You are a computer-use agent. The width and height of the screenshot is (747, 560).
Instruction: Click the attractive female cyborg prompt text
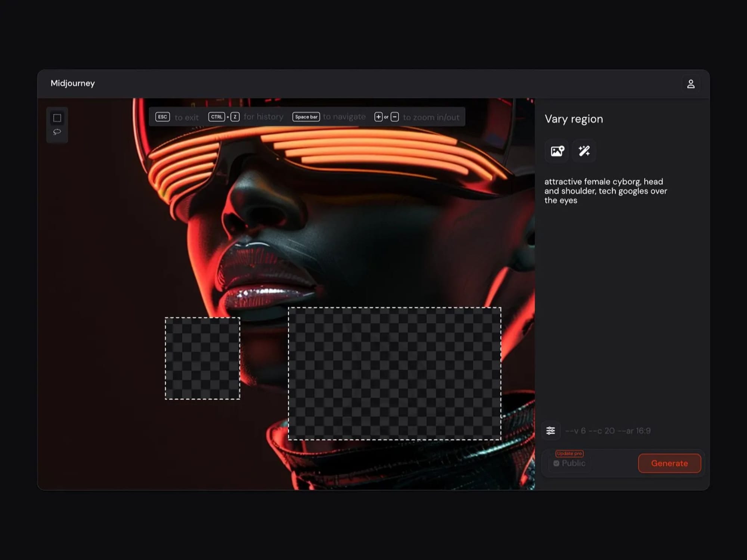click(x=605, y=191)
